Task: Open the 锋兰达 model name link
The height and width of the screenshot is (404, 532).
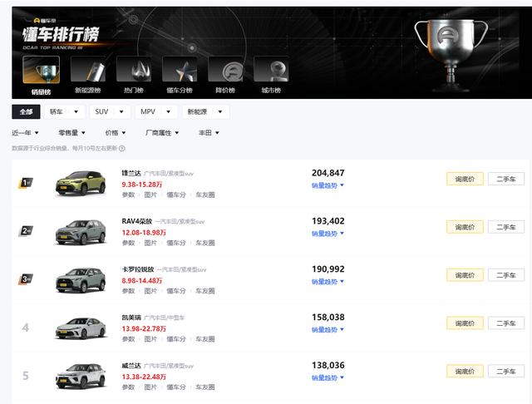Action: 131,174
